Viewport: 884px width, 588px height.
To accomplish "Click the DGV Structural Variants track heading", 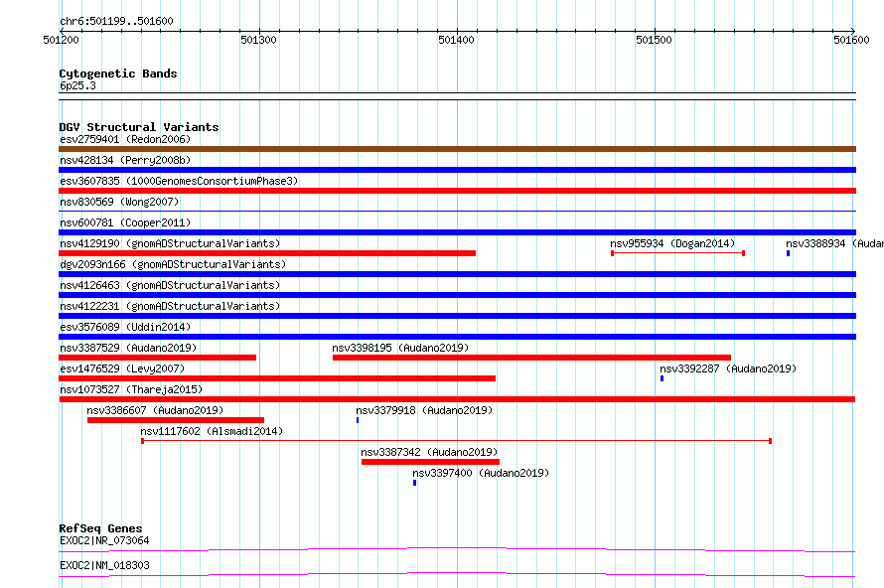I will pos(139,127).
